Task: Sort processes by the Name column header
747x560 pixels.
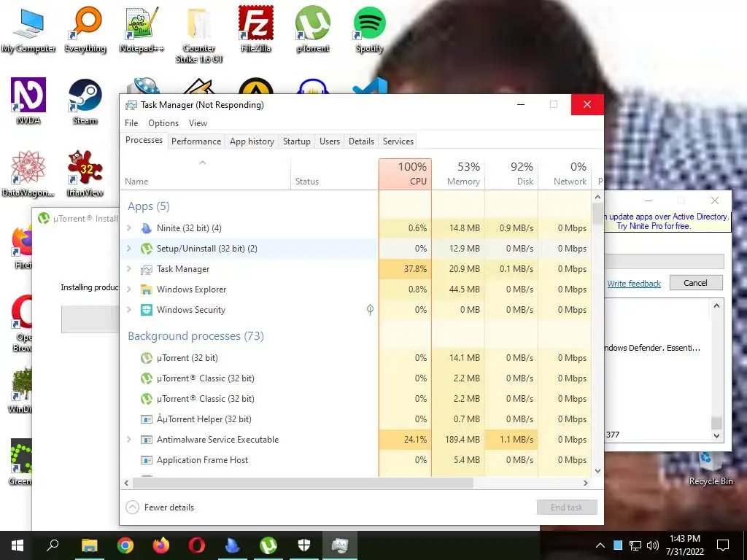Action: click(205, 174)
